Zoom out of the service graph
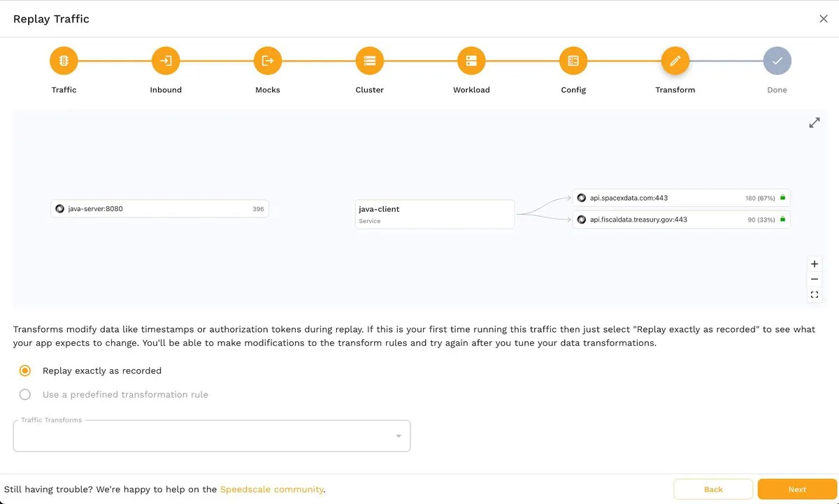Viewport: 839px width, 504px height. 815,280
